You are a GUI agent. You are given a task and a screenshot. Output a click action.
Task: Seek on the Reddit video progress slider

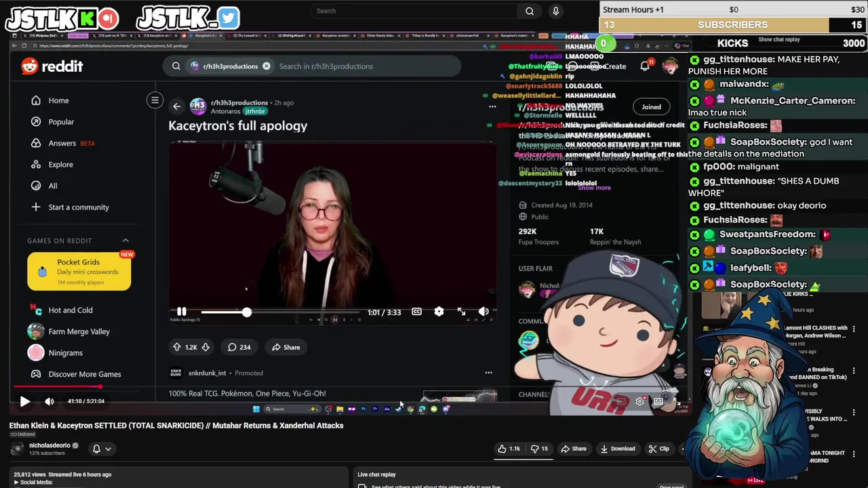279,312
